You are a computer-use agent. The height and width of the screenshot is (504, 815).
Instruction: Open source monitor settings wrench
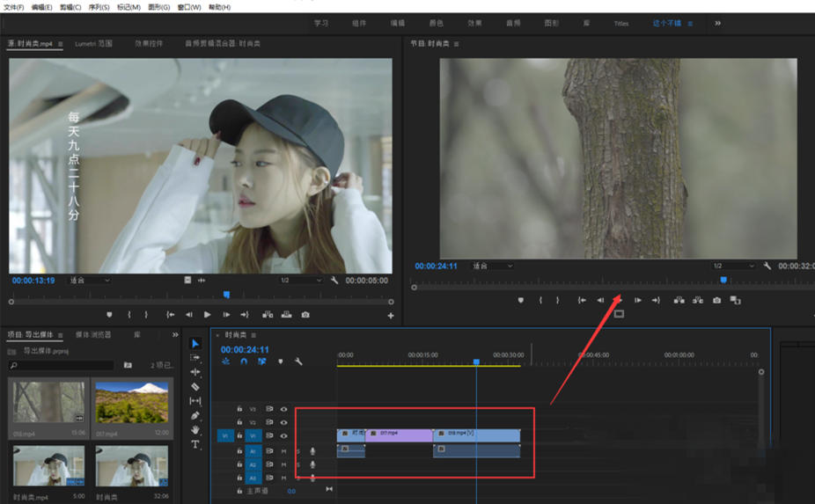coord(334,281)
